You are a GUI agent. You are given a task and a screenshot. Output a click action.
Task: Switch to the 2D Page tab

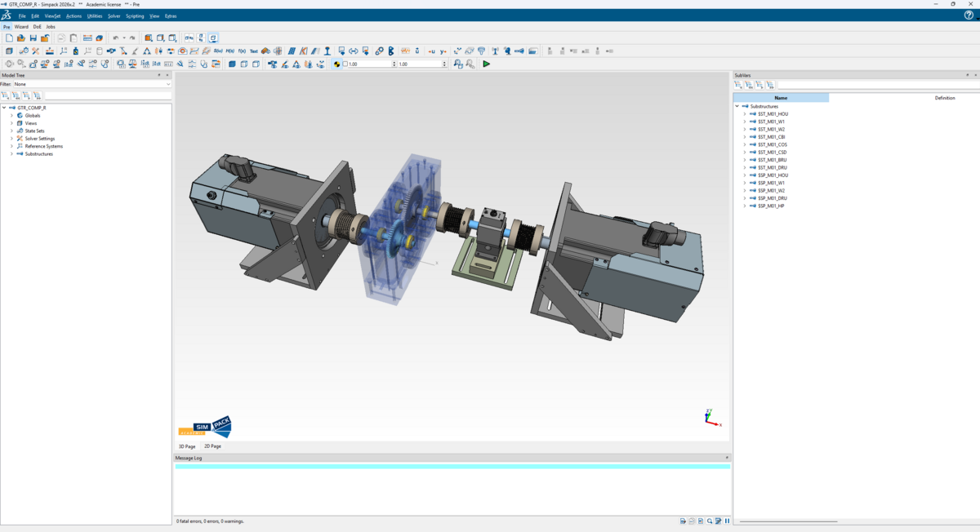point(212,446)
